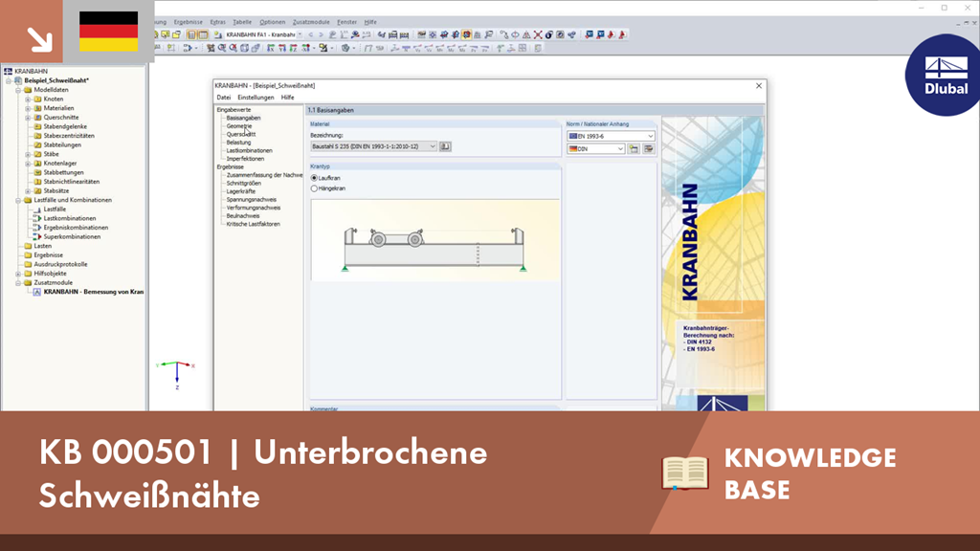Set view opposite X direction in toolbar
This screenshot has width=980, height=551.
tap(304, 48)
